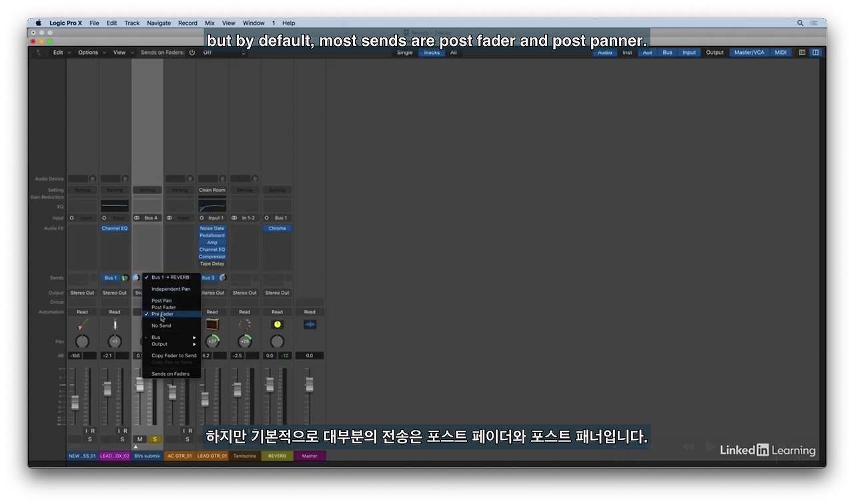Open the macOS notification center icon
854x504 pixels.
pyautogui.click(x=815, y=23)
